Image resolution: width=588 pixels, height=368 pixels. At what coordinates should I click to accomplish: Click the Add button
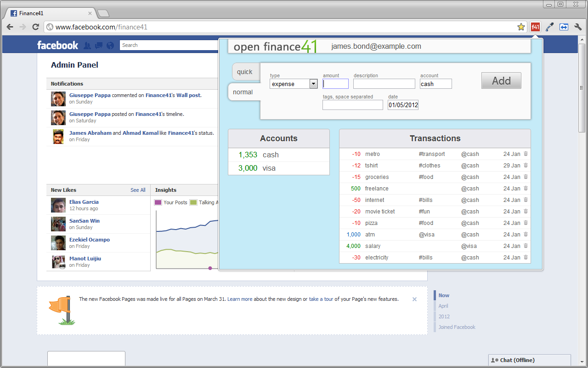pyautogui.click(x=501, y=80)
